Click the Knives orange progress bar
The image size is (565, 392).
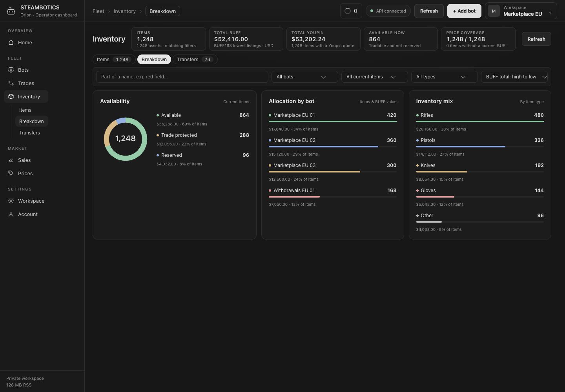pyautogui.click(x=441, y=172)
